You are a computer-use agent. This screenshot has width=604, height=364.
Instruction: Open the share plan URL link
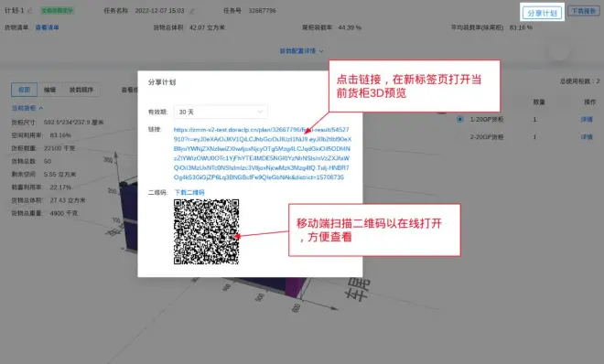262,153
